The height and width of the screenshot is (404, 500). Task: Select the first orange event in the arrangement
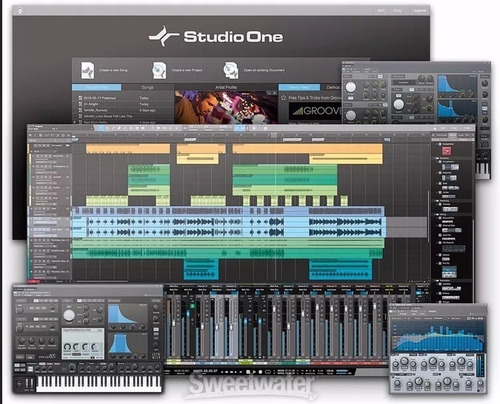[x=128, y=149]
